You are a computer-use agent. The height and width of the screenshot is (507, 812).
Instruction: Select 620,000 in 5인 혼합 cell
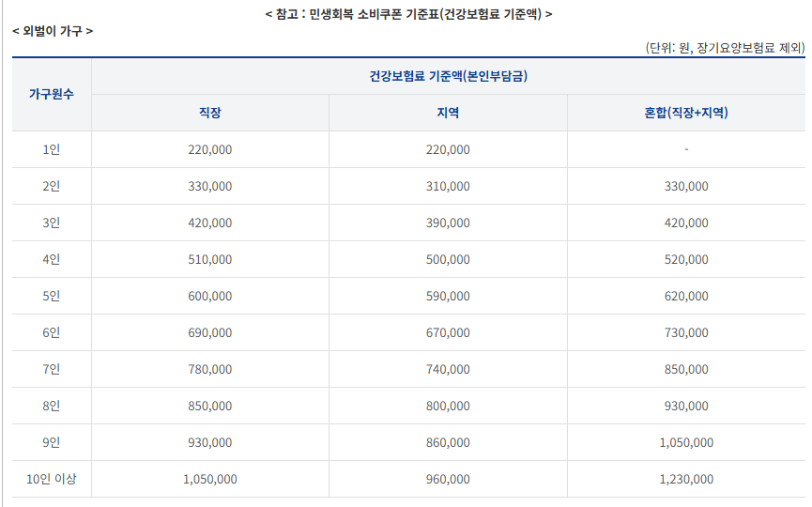click(686, 297)
